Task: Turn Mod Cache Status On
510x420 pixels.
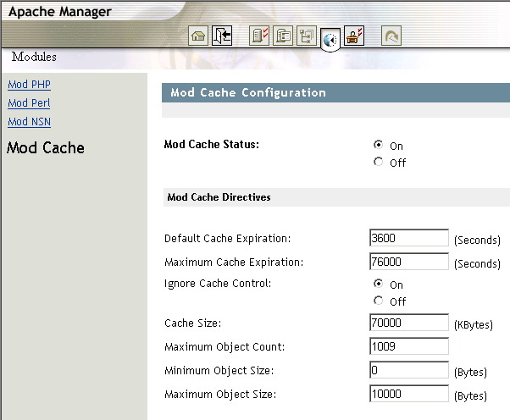Action: coord(378,145)
